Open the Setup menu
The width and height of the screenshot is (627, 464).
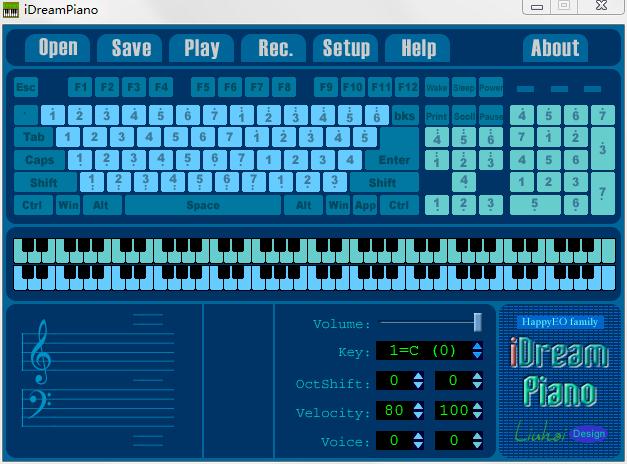tap(346, 48)
